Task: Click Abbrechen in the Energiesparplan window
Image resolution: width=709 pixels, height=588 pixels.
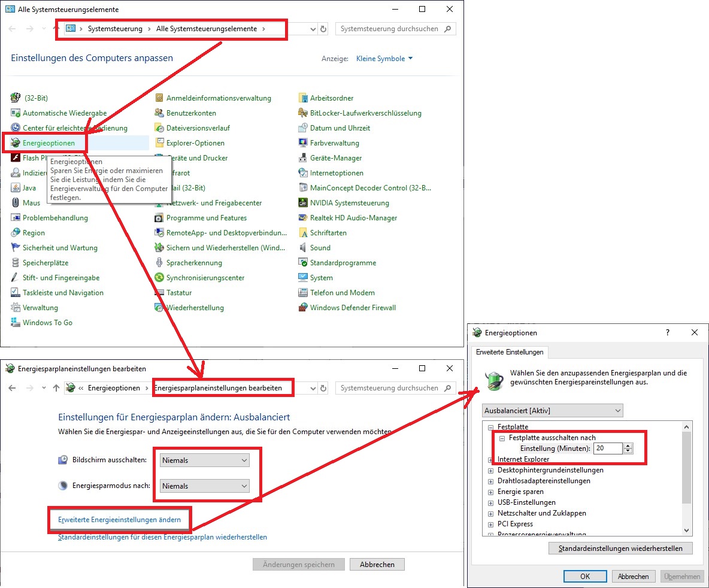Action: 377,565
